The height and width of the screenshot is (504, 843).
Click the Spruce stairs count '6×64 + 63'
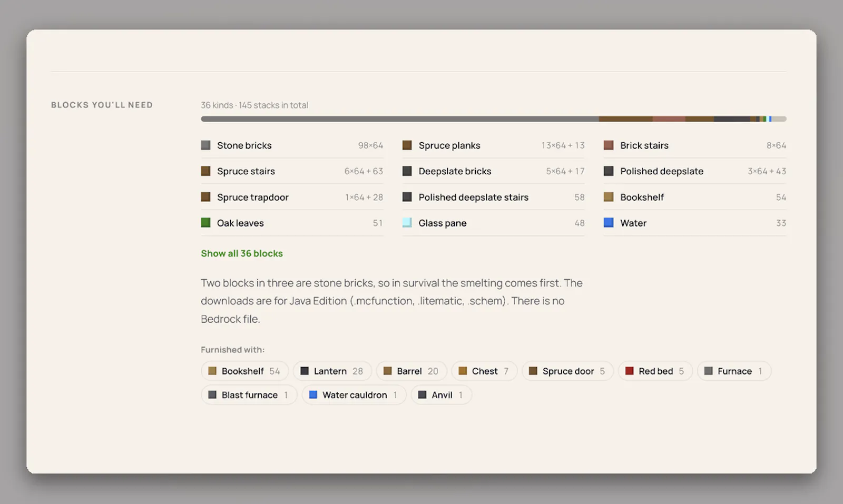[364, 171]
